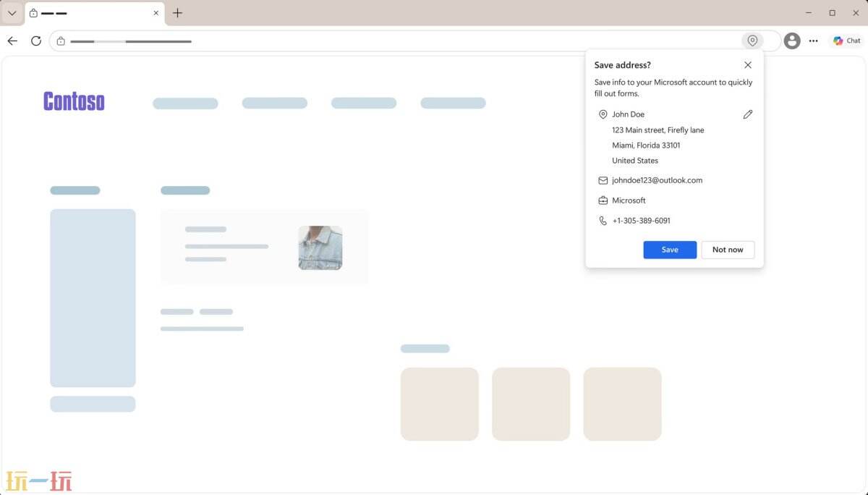Open Copilot Chat button
868x495 pixels.
tap(846, 41)
